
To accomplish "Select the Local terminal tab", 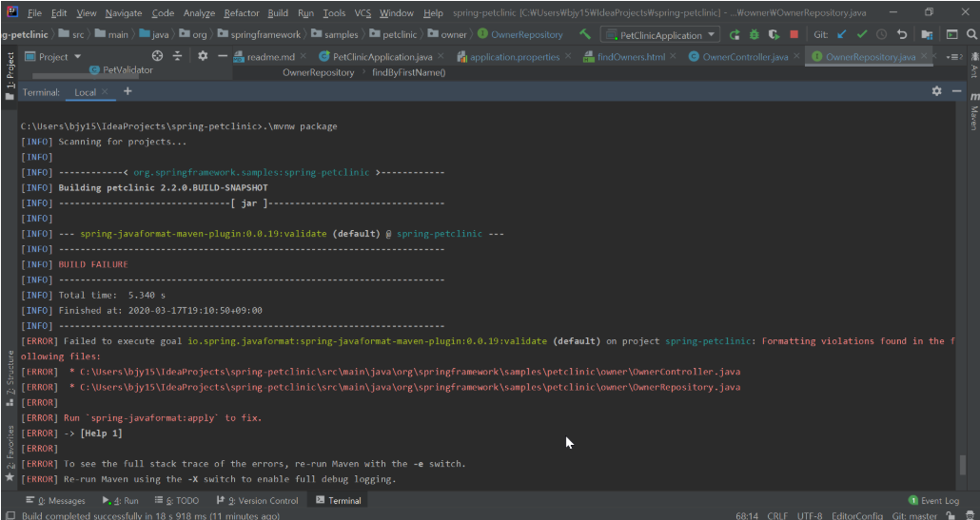I will point(85,92).
